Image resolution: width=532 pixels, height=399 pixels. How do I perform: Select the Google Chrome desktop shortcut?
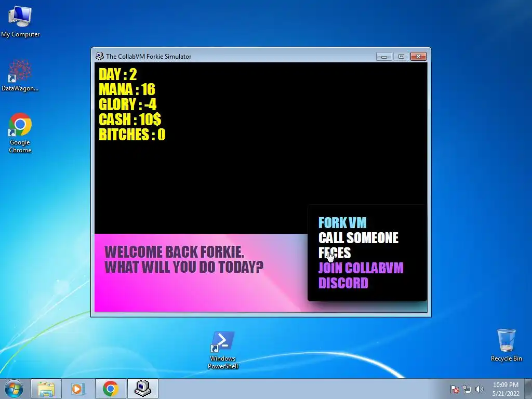coord(20,132)
